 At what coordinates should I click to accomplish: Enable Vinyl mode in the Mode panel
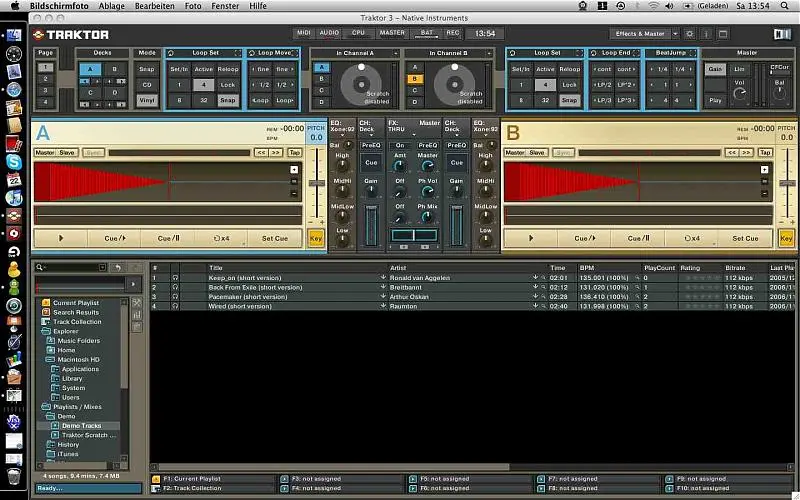click(x=147, y=100)
